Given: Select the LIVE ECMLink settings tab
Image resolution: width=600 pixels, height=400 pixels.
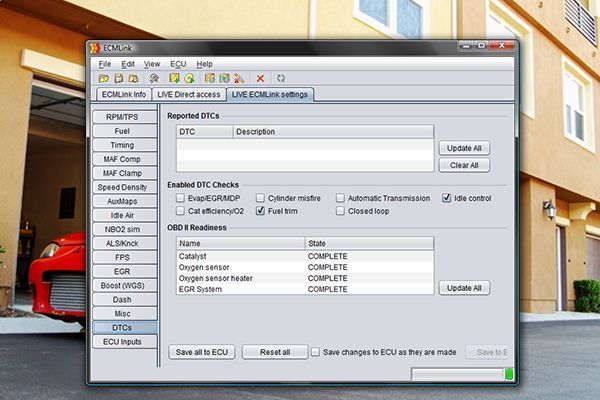Looking at the screenshot, I should coord(270,95).
